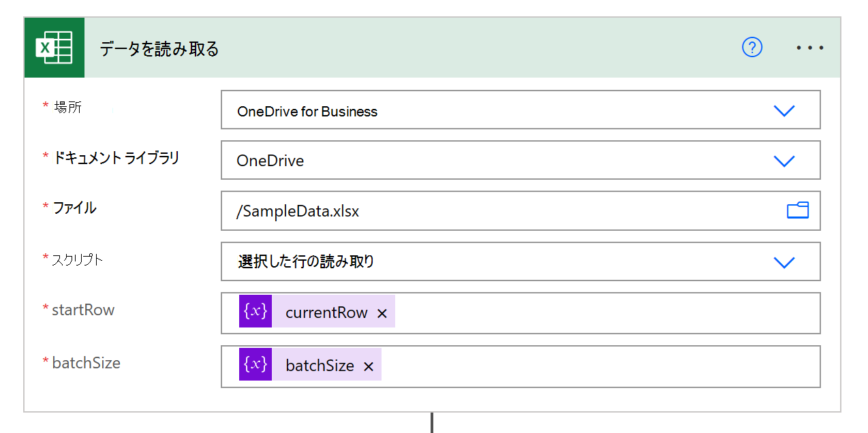Expand the ドキュメント ライブラリ dropdown
This screenshot has height=433, width=868.
pyautogui.click(x=784, y=160)
